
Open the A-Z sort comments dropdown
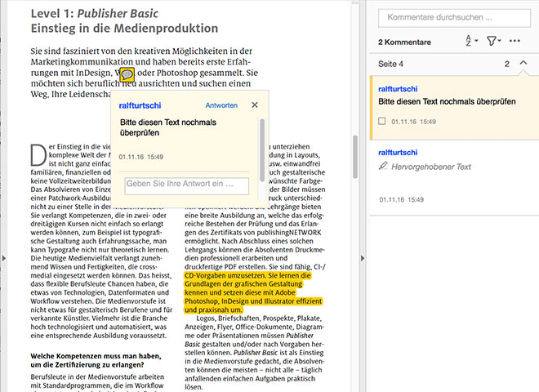(472, 41)
